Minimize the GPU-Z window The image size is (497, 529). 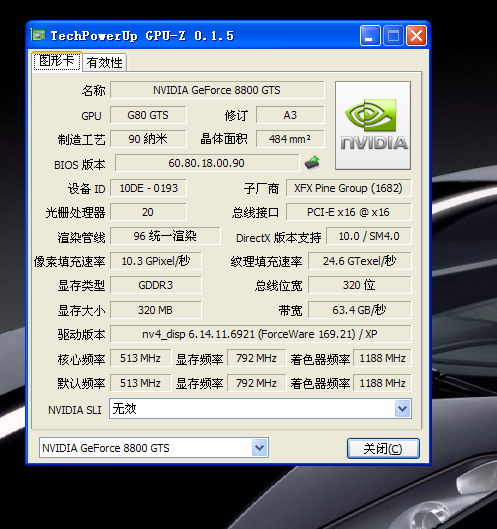pyautogui.click(x=370, y=35)
